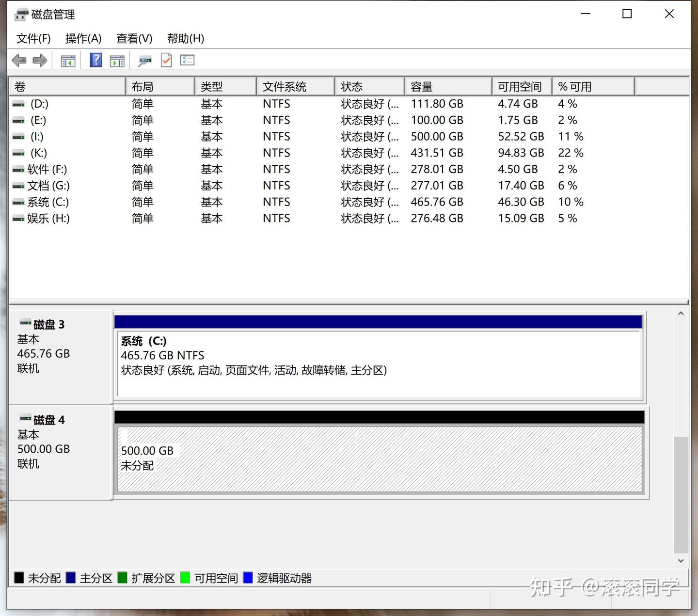
Task: Toggle the Show/Hide Action Pane toolbar icon
Action: pyautogui.click(x=117, y=61)
